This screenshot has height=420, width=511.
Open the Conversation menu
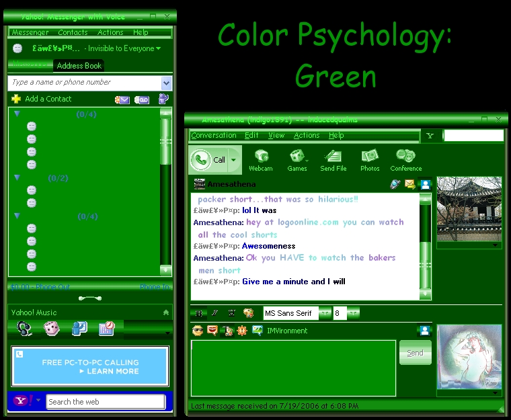(x=214, y=135)
